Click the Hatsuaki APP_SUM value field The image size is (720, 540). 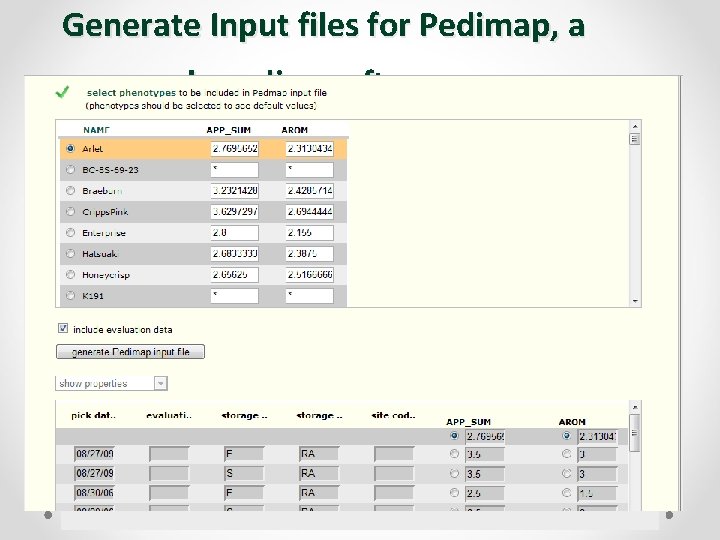pyautogui.click(x=235, y=253)
